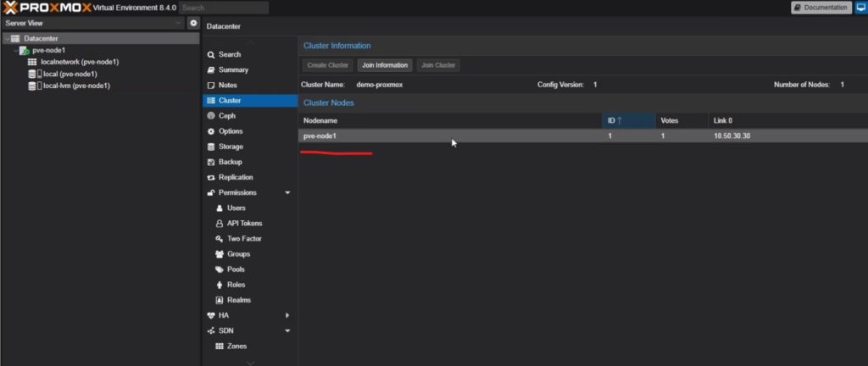
Task: Click the top Search input field
Action: click(x=224, y=8)
